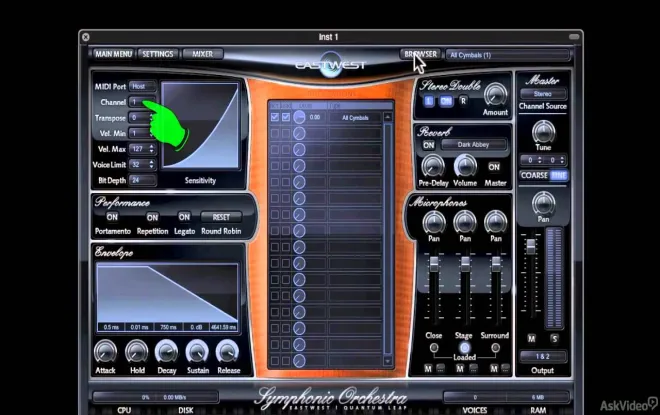Image resolution: width=660 pixels, height=415 pixels.
Task: Toggle Reverb Master ON button
Action: [x=494, y=167]
